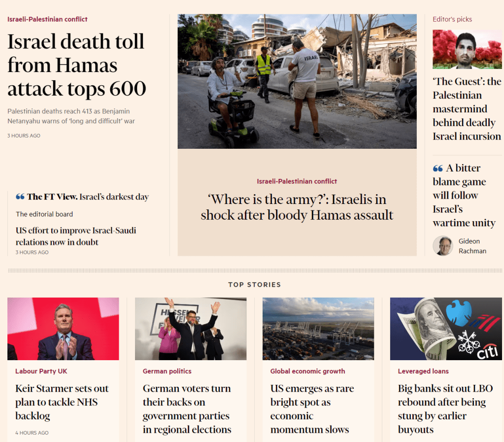Click the blue quote icon beside The FT View
504x442 pixels.
(20, 197)
